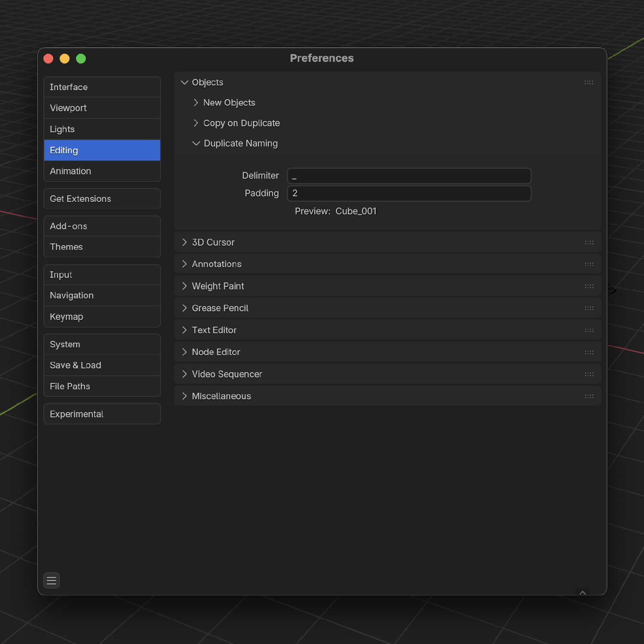Viewport: 644px width, 644px height.
Task: Open the Get Extensions section
Action: [102, 199]
